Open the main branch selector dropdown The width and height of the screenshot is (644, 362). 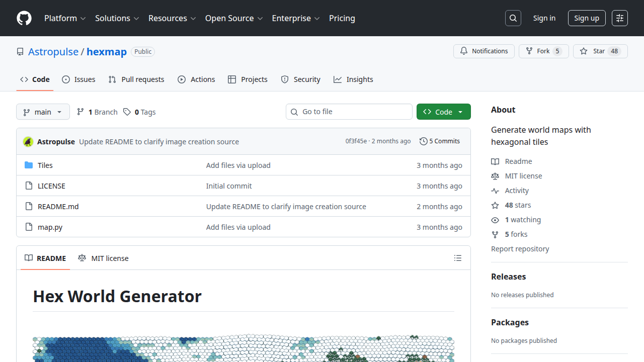pos(43,112)
